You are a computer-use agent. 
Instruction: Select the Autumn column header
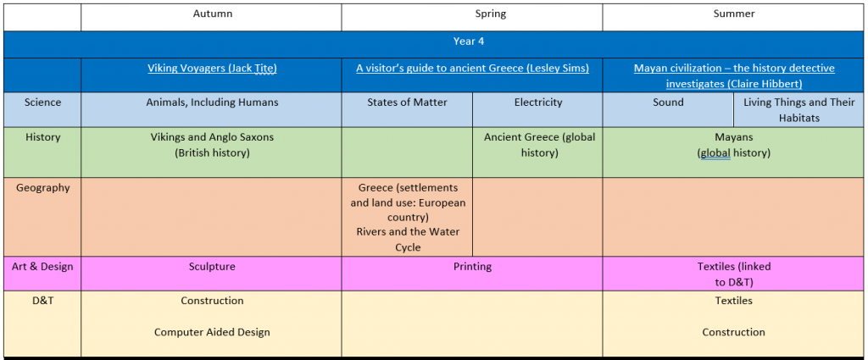pyautogui.click(x=213, y=14)
